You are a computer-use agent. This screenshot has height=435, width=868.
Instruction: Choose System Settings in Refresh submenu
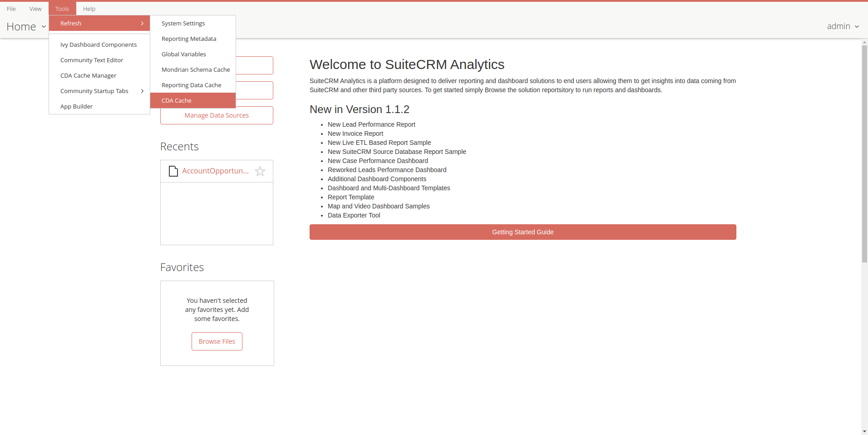[x=192, y=24]
